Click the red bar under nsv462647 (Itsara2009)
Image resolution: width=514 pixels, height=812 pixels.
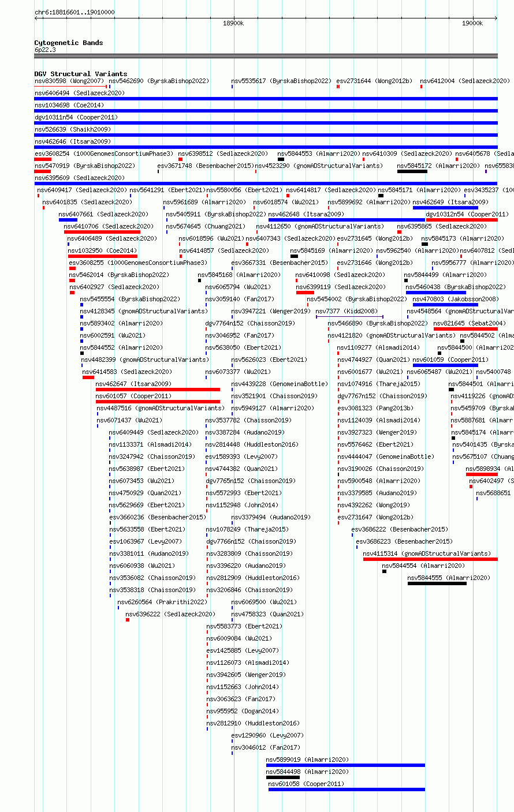point(158,390)
